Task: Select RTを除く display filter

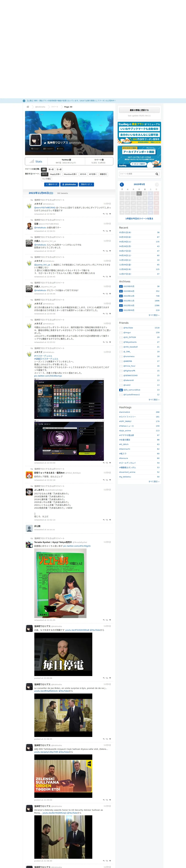Action: coord(93,174)
